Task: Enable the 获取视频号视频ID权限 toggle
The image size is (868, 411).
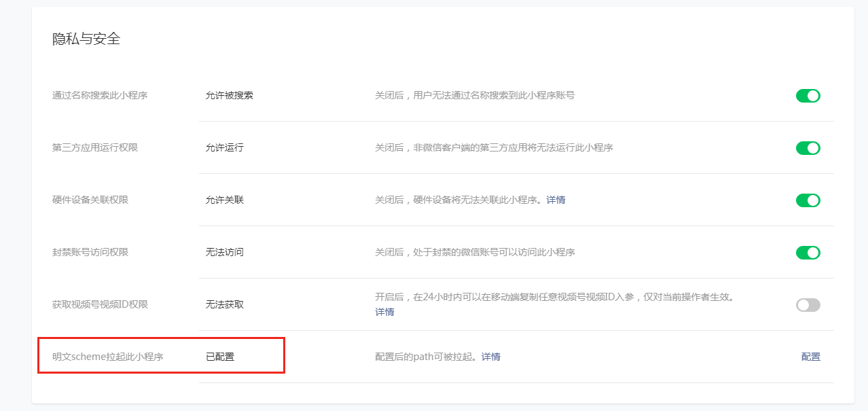Action: [x=808, y=305]
